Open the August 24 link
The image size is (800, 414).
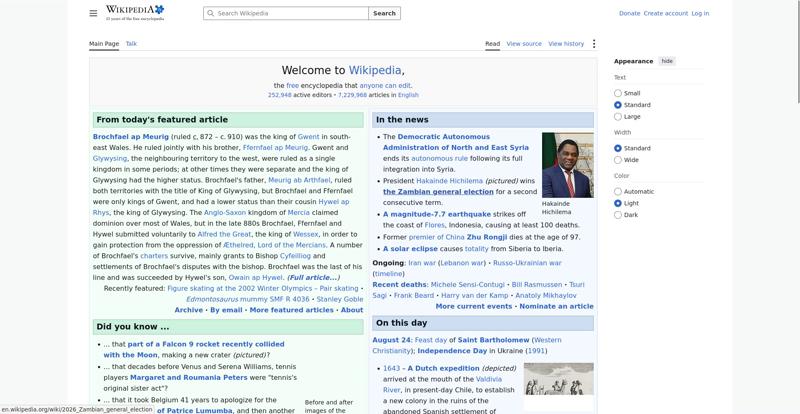click(391, 340)
